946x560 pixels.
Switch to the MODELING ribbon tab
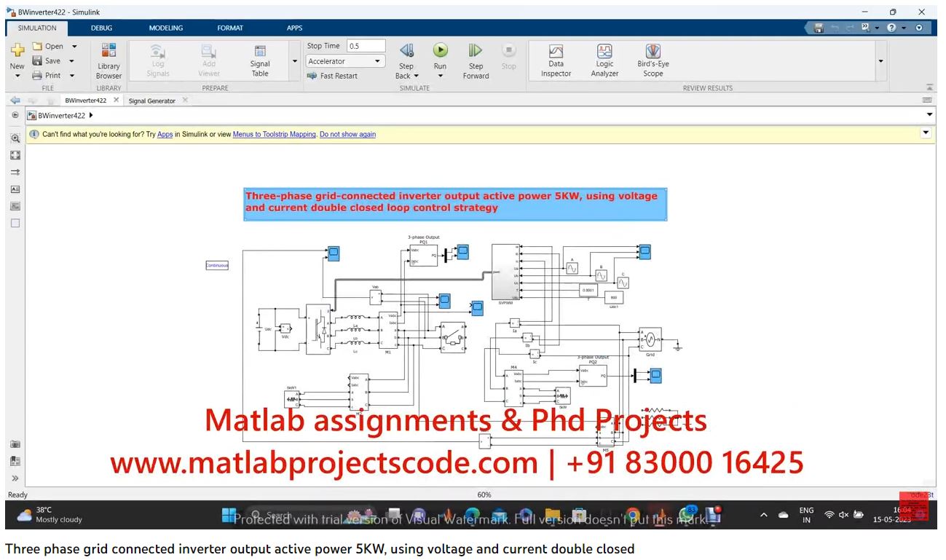(166, 28)
